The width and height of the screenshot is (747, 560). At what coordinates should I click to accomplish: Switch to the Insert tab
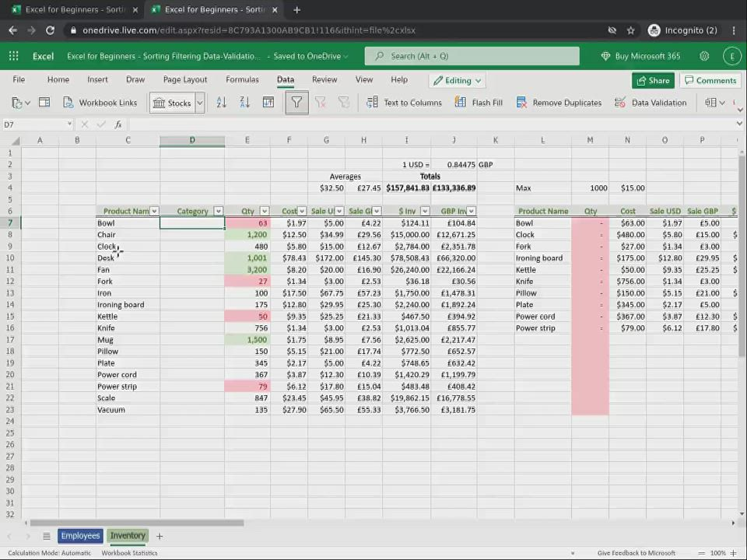pyautogui.click(x=97, y=79)
